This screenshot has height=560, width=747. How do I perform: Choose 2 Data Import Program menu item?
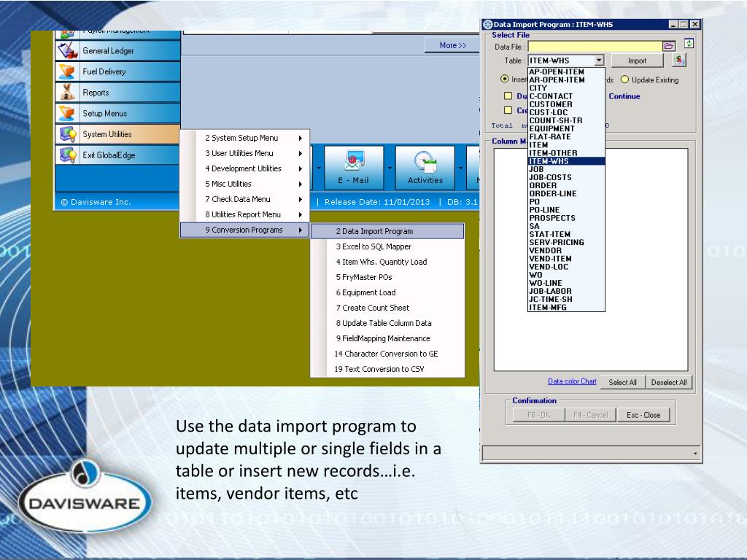tap(387, 231)
